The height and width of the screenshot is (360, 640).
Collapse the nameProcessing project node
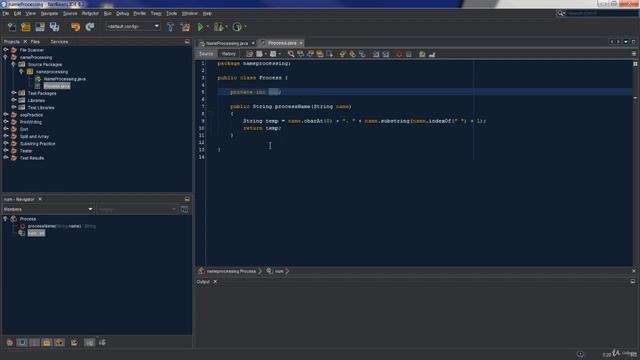[6, 57]
